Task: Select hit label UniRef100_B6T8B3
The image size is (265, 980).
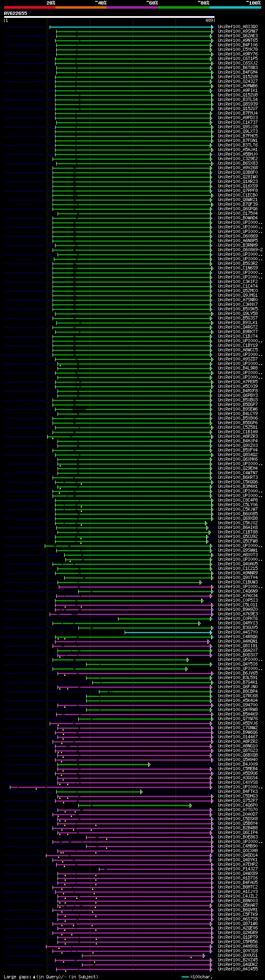Action: 238,68
